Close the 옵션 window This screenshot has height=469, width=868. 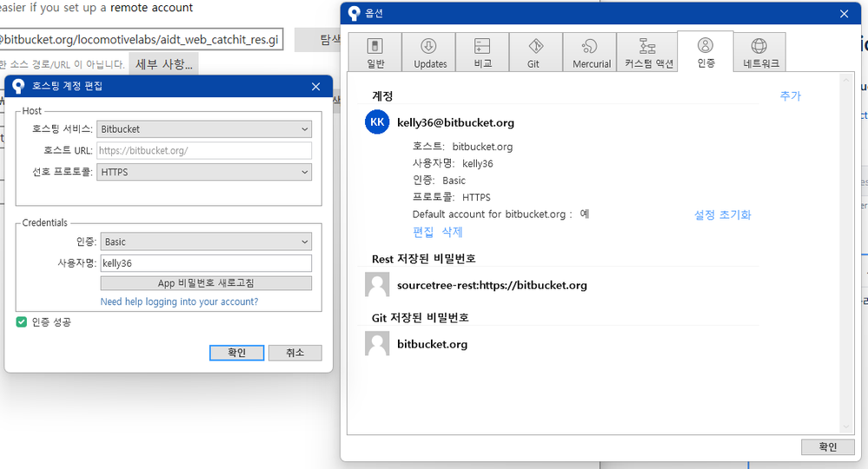[x=844, y=14]
